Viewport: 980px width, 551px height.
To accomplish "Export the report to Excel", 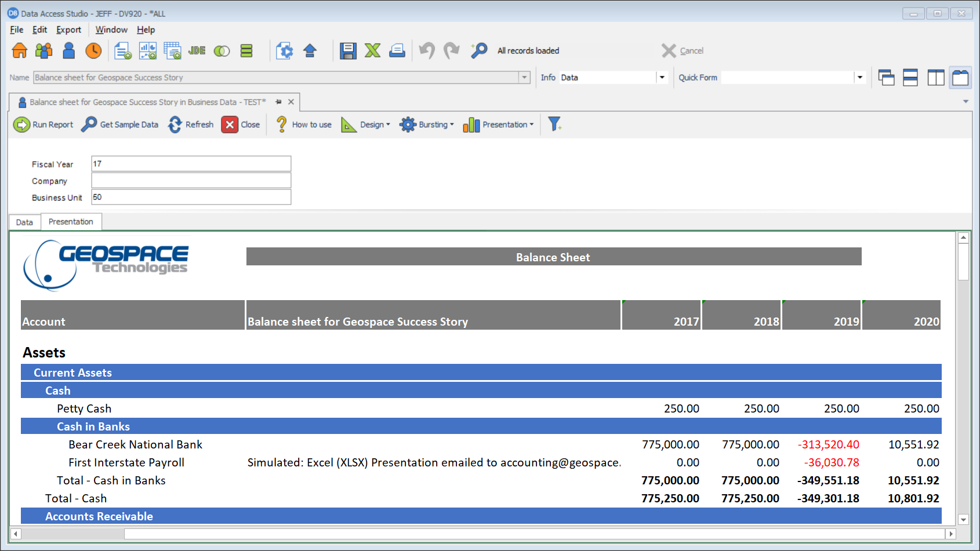I will point(372,50).
